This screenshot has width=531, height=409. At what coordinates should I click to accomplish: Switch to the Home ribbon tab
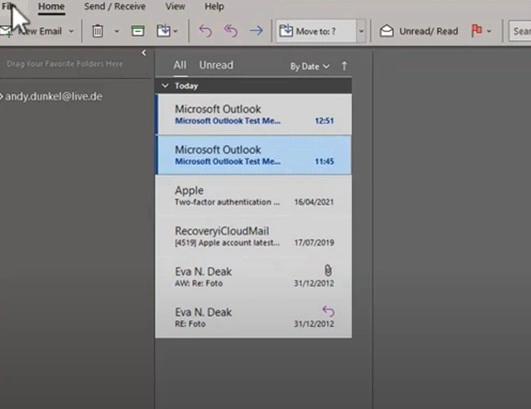[51, 6]
